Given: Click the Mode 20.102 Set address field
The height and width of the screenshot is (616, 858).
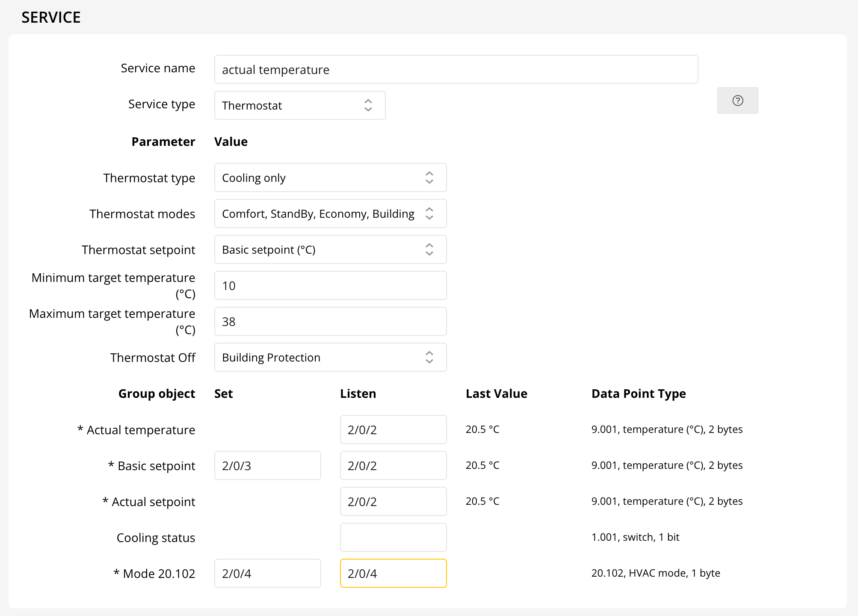Looking at the screenshot, I should (267, 573).
